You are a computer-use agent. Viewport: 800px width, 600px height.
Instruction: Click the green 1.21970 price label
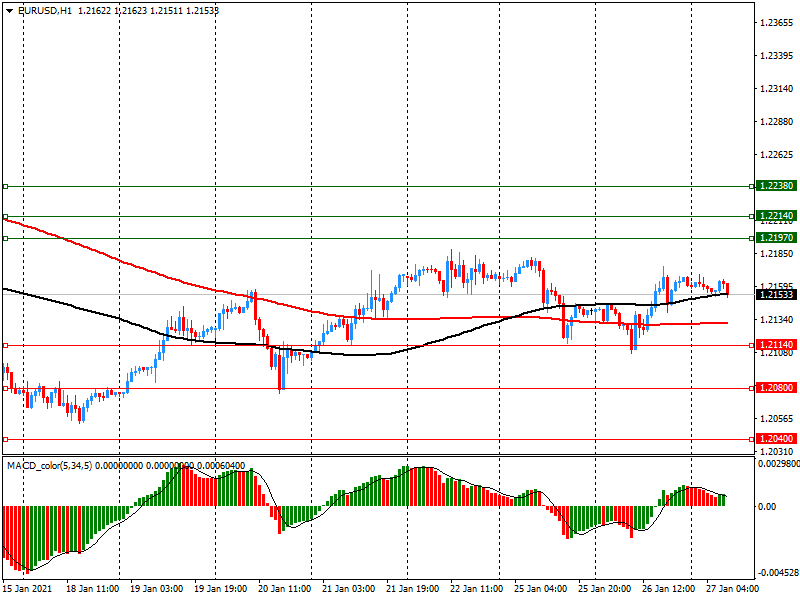pos(777,238)
